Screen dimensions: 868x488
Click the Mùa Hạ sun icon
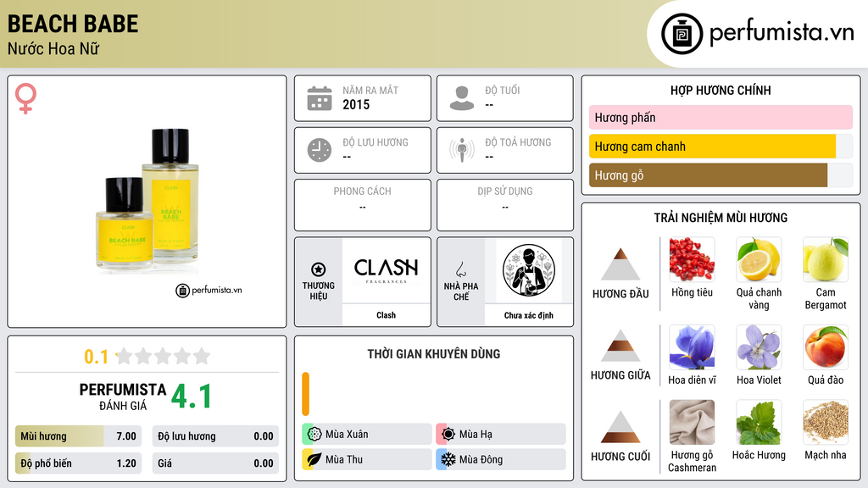click(x=448, y=434)
